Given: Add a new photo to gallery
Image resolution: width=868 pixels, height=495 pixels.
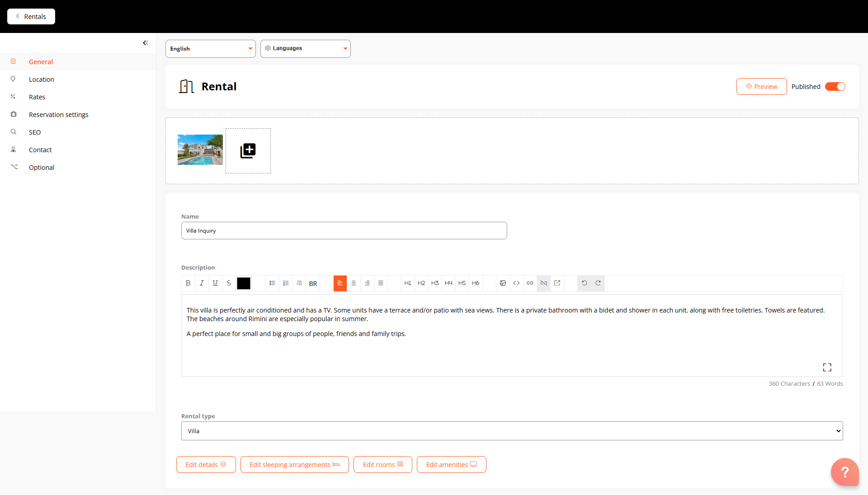Looking at the screenshot, I should [248, 151].
